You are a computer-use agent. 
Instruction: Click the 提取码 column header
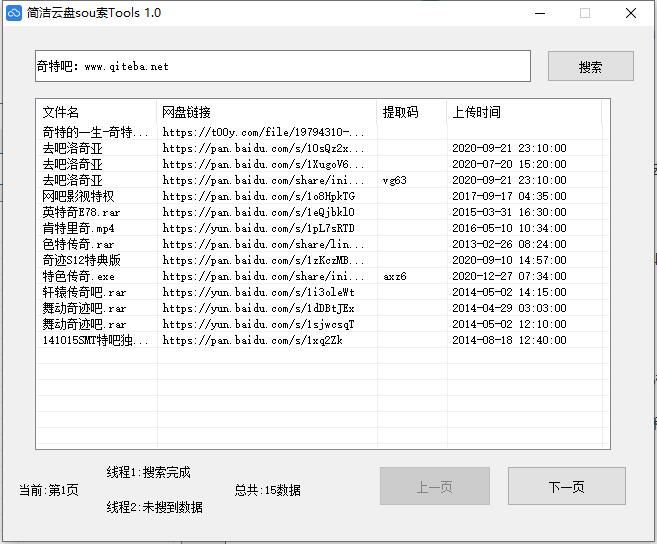411,112
